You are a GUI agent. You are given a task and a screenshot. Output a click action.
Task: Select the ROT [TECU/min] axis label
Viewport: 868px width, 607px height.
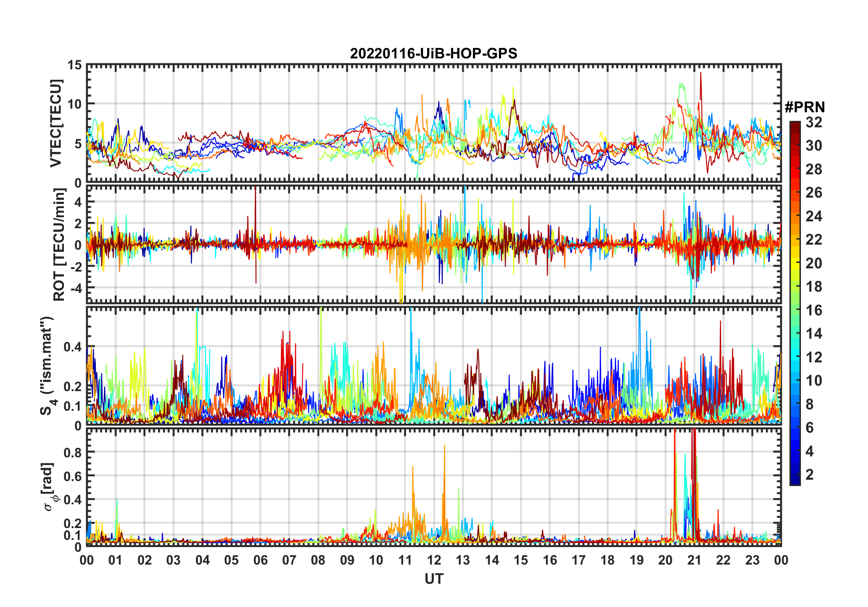coord(59,244)
